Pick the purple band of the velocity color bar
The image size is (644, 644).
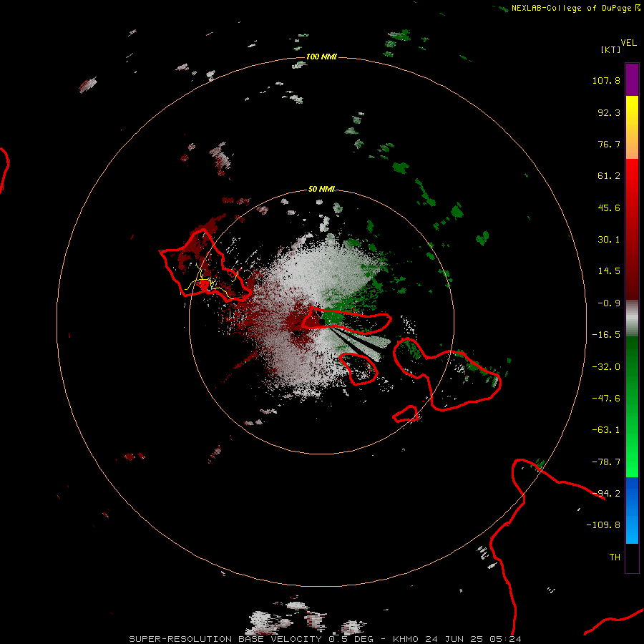632,79
